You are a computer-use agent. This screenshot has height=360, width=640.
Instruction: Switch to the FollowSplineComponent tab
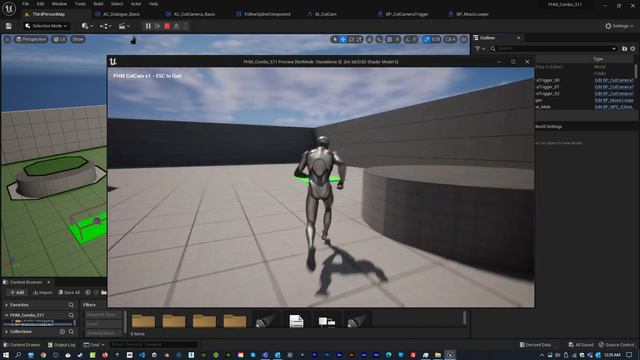[x=267, y=14]
